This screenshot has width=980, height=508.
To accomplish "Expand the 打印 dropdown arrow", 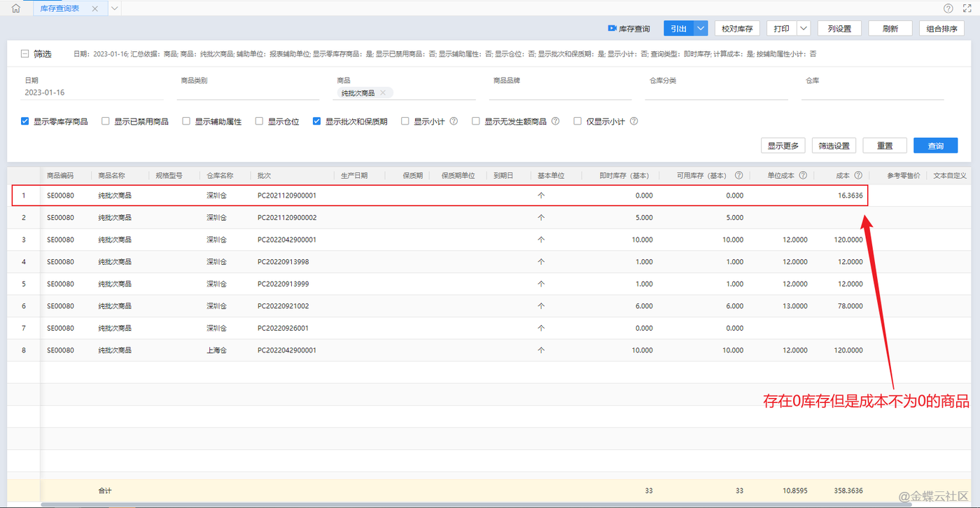I will pyautogui.click(x=804, y=29).
